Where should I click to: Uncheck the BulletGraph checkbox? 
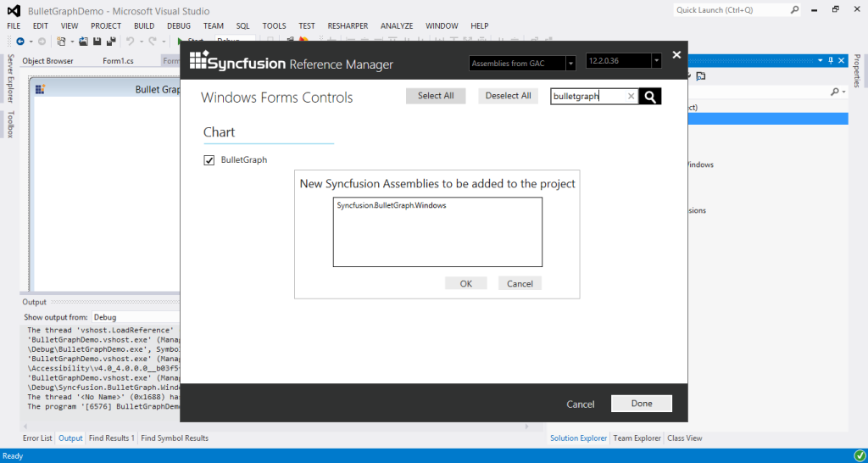coord(209,160)
